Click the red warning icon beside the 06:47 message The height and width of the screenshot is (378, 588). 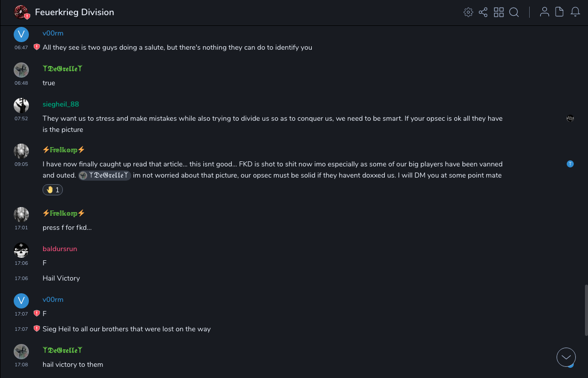[36, 47]
